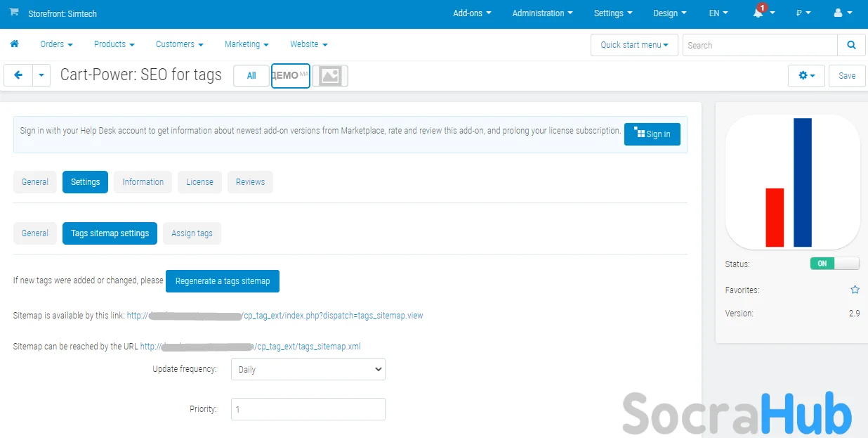Expand the Update frequency dropdown

308,369
